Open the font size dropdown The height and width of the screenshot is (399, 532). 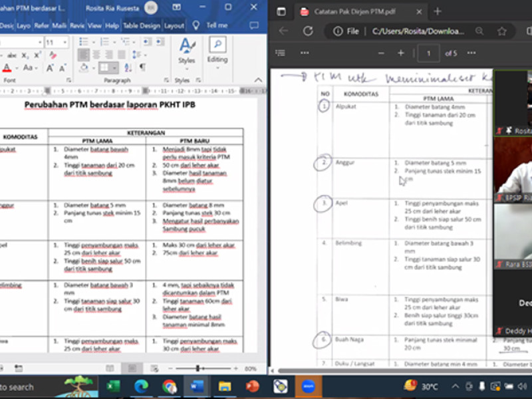(x=65, y=43)
